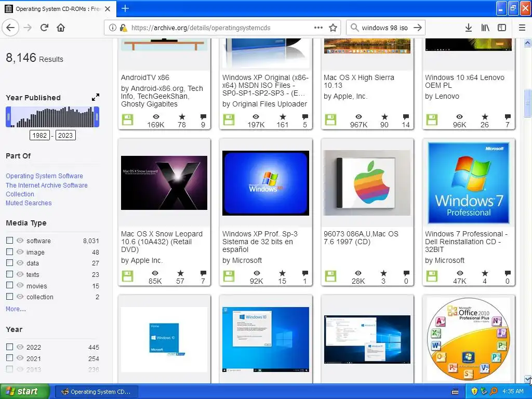Check the 2022 year filter

(x=9, y=347)
